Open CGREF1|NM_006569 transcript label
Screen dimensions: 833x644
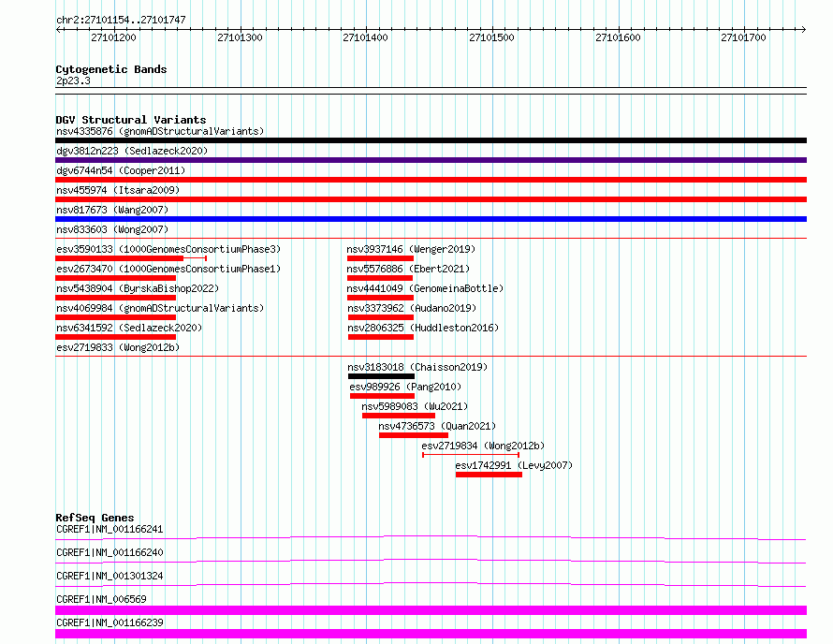click(x=101, y=599)
